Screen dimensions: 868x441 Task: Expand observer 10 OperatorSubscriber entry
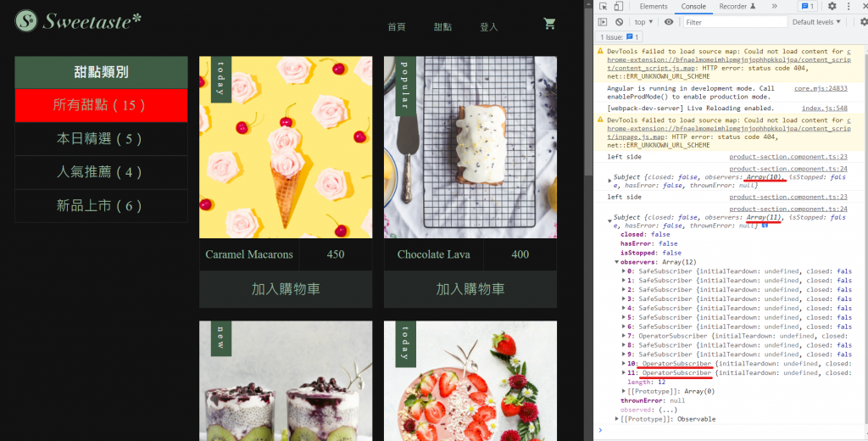[x=625, y=364]
